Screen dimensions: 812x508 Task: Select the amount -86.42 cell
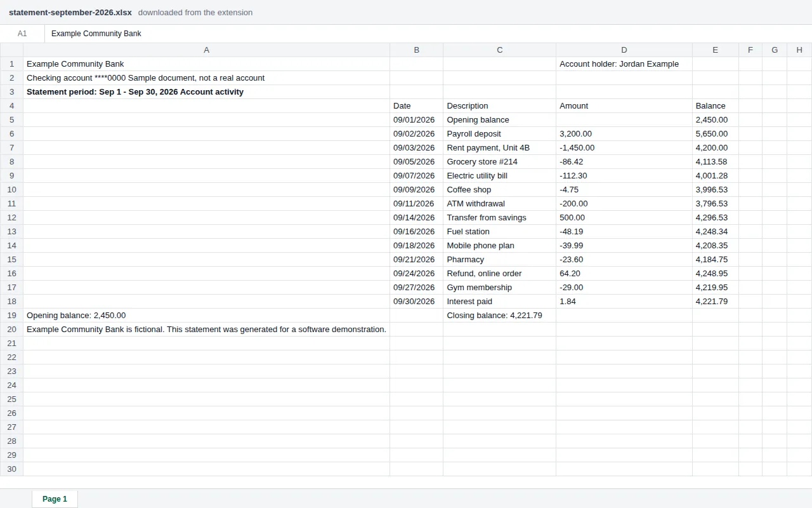click(624, 162)
